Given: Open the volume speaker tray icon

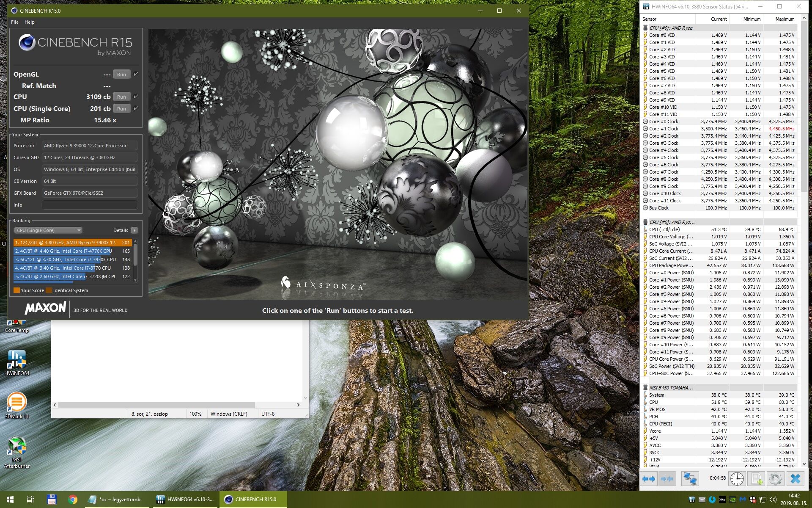Looking at the screenshot, I should pyautogui.click(x=773, y=500).
